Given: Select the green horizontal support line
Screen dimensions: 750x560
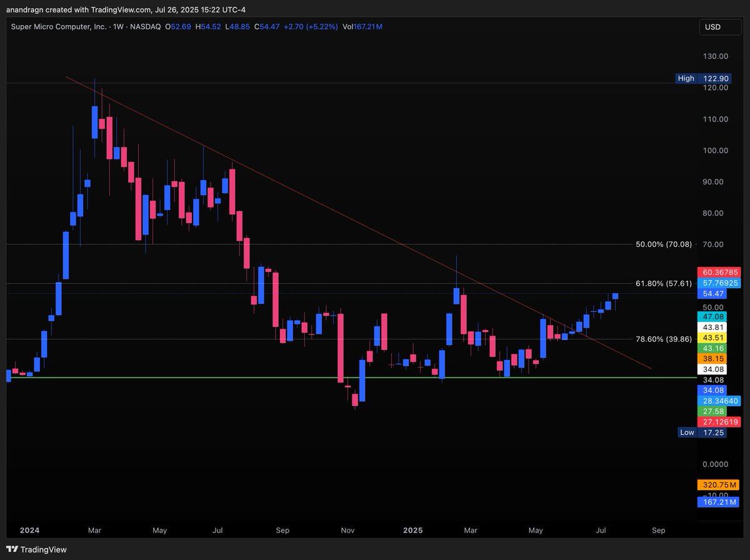Looking at the screenshot, I should 350,377.
